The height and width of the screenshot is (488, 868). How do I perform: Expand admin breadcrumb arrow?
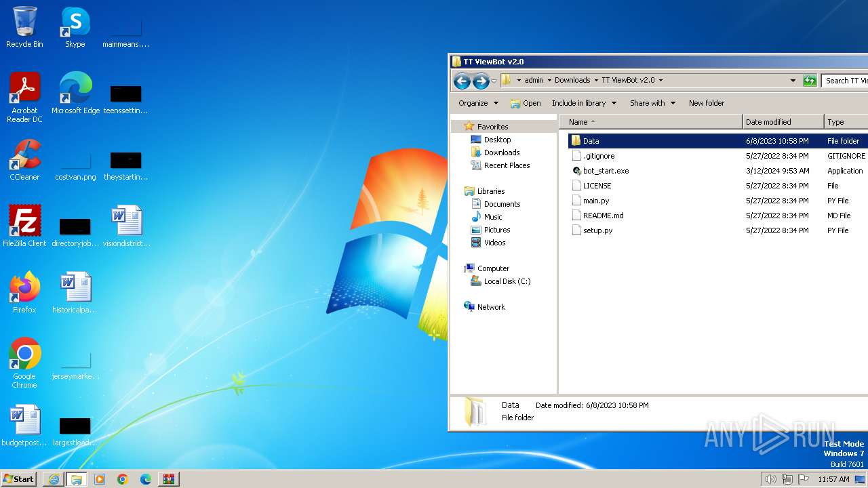[549, 80]
